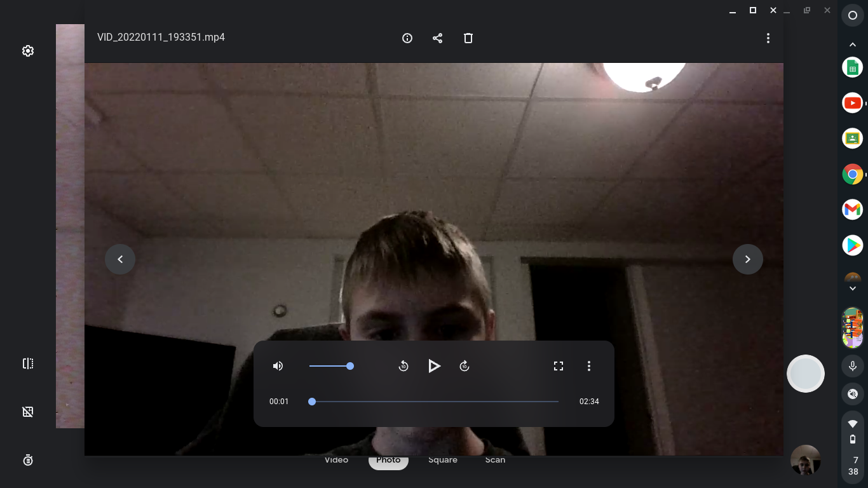The width and height of the screenshot is (868, 488).
Task: Switch to Square mode
Action: (x=443, y=460)
